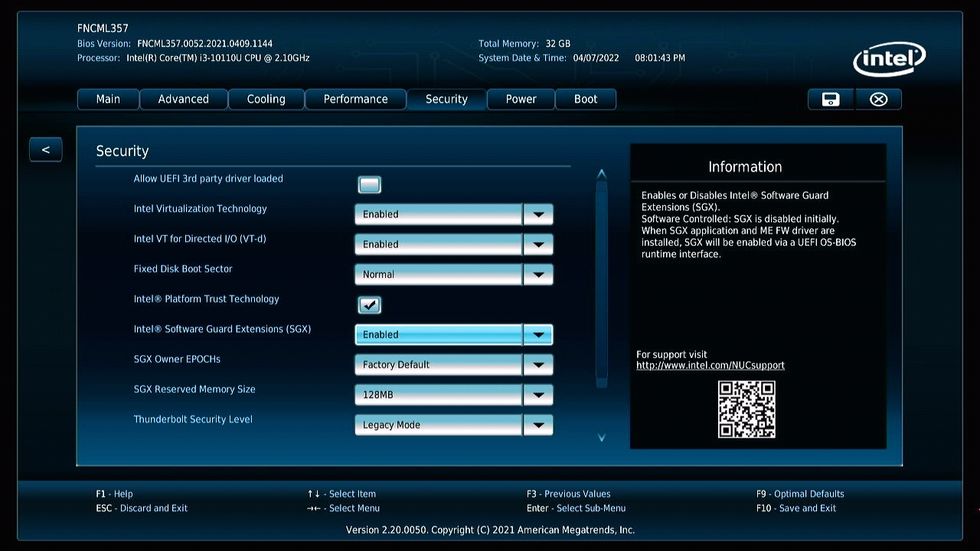Switch to the Advanced tab

(183, 99)
